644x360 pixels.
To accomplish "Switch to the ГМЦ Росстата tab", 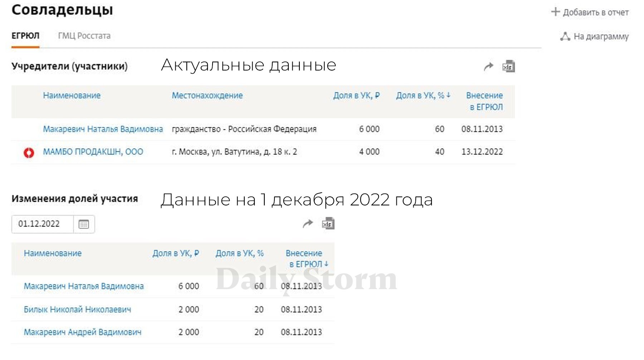I will pos(84,36).
